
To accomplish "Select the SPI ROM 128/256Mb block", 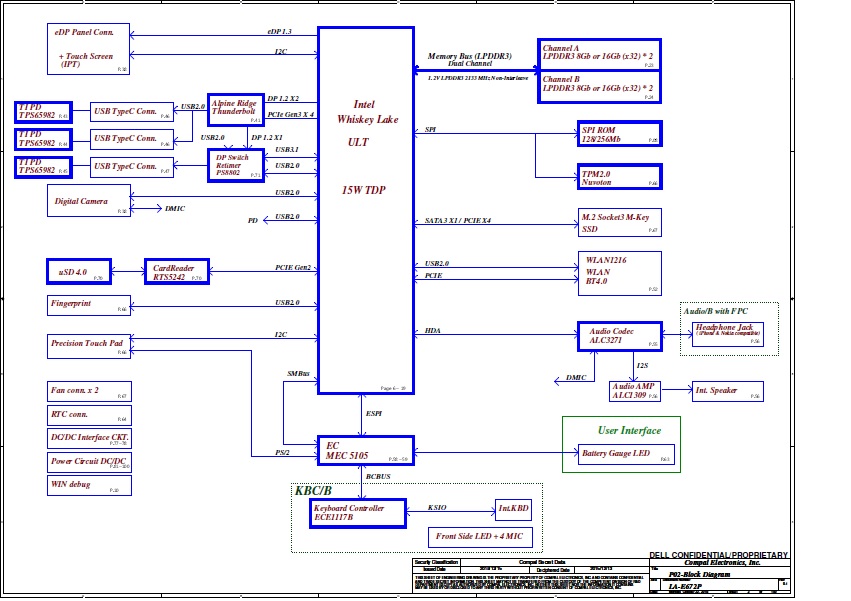I will tap(620, 134).
